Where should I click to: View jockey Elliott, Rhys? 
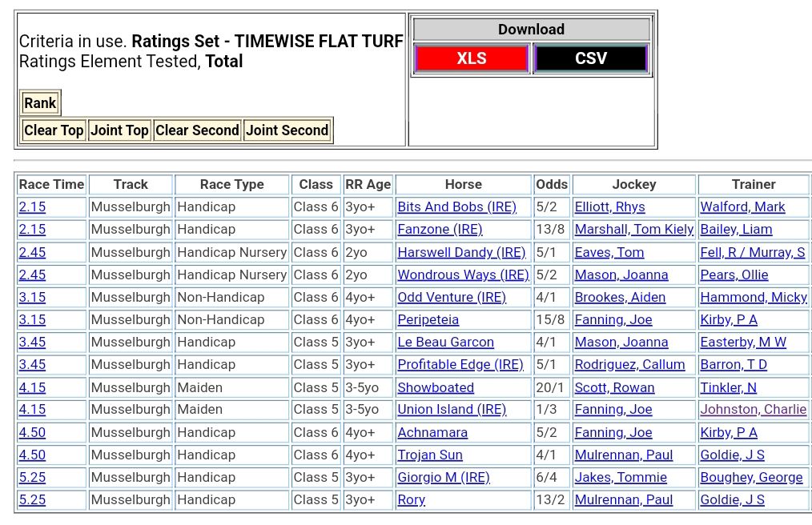click(609, 207)
